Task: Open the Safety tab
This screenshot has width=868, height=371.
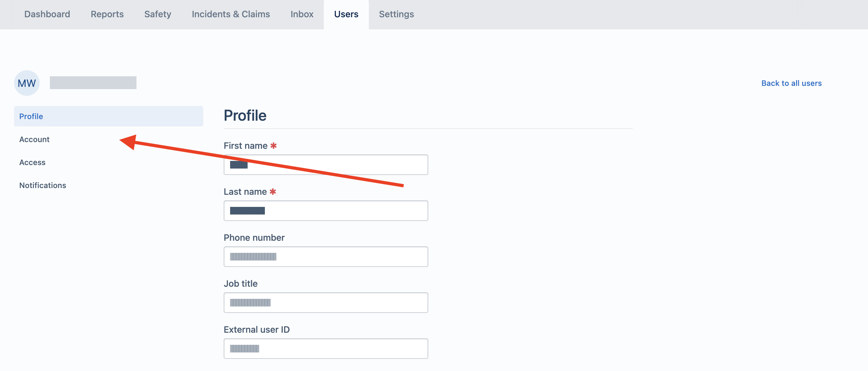Action: (157, 14)
